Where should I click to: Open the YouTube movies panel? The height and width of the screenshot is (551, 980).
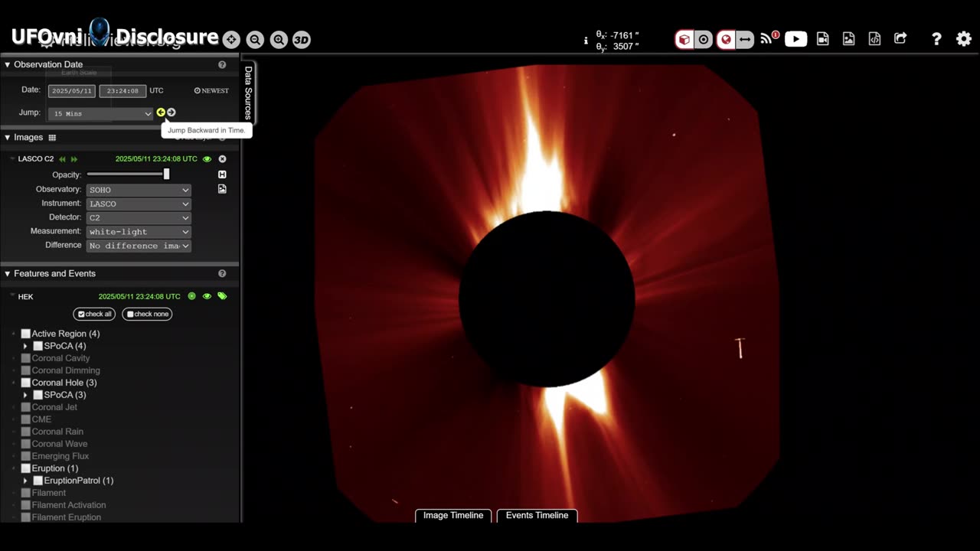pyautogui.click(x=795, y=39)
